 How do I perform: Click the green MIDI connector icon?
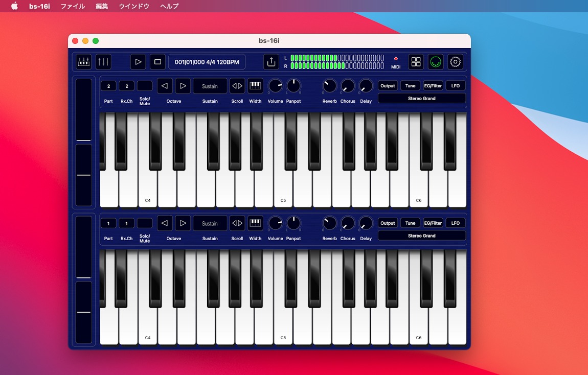point(435,62)
